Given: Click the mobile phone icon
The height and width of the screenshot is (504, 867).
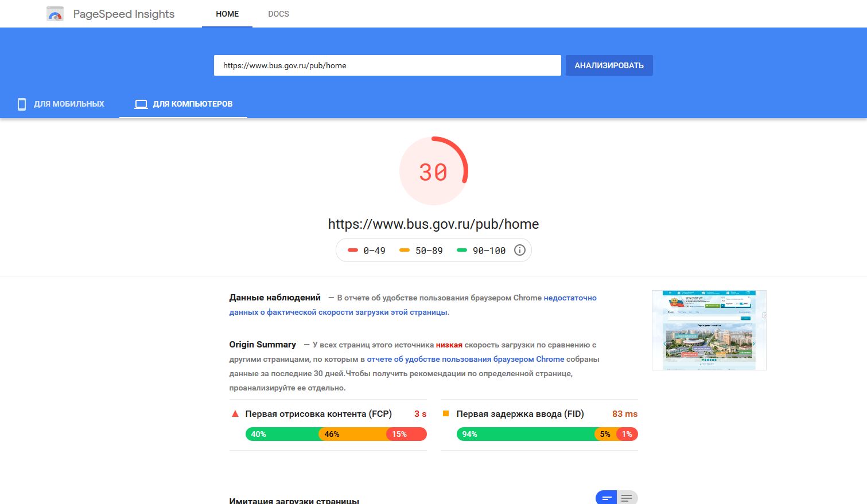Looking at the screenshot, I should (22, 104).
